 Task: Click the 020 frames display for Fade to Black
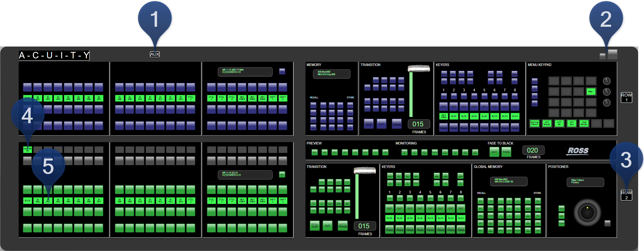(x=533, y=150)
